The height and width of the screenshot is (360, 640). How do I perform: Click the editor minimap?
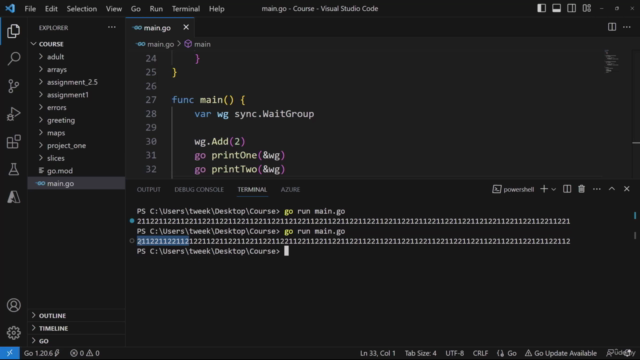pos(612,61)
